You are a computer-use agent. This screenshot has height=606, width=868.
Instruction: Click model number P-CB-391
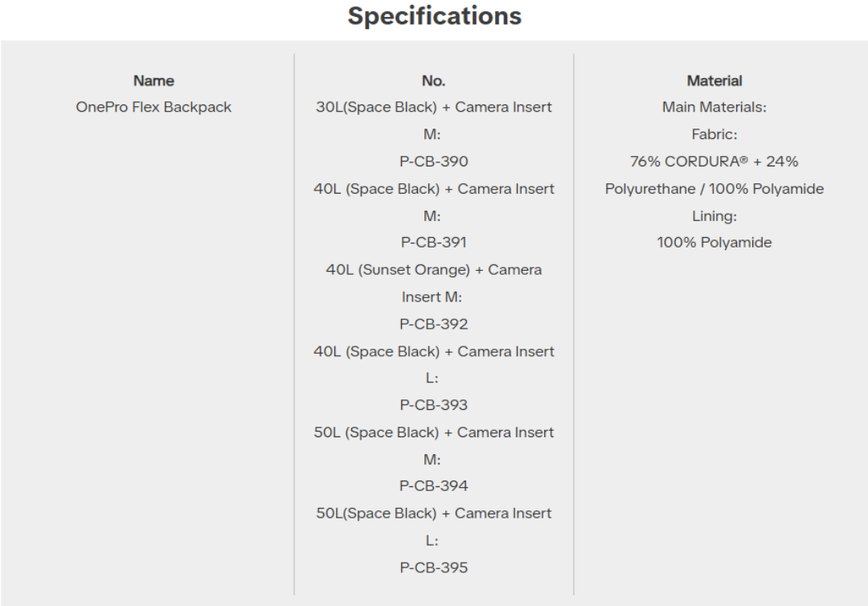[x=433, y=242]
